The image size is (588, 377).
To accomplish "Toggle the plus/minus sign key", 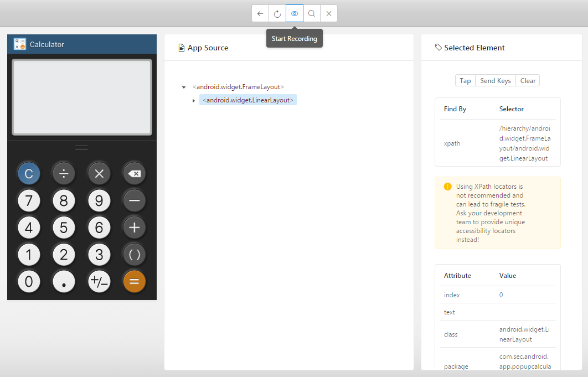I will pos(99,282).
